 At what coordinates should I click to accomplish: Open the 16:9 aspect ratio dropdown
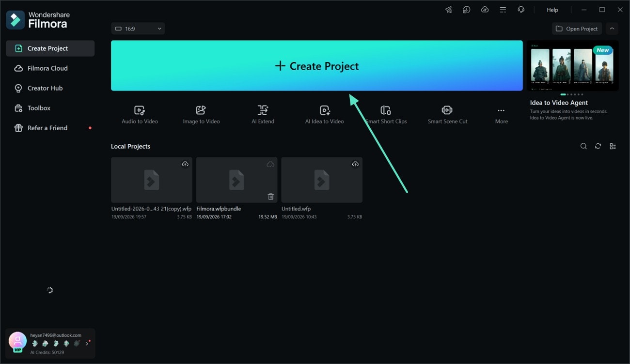(138, 29)
